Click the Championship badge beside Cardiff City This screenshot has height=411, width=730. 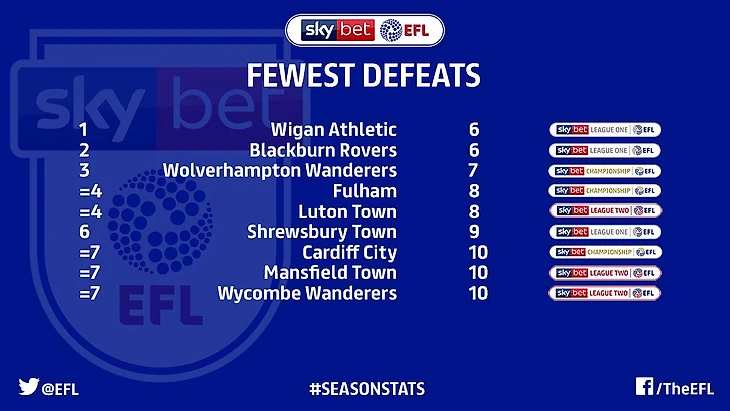(x=604, y=252)
